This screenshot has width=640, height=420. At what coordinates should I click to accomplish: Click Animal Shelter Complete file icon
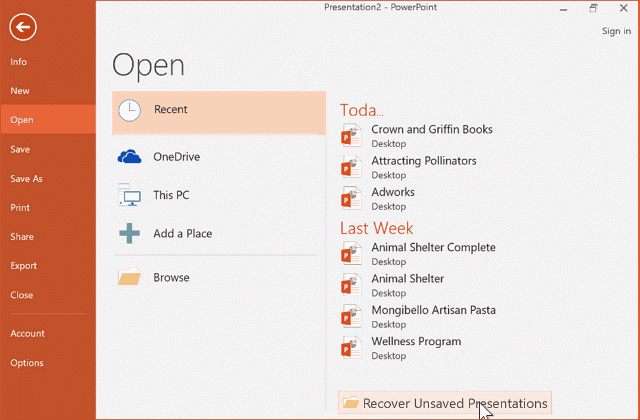tap(351, 253)
